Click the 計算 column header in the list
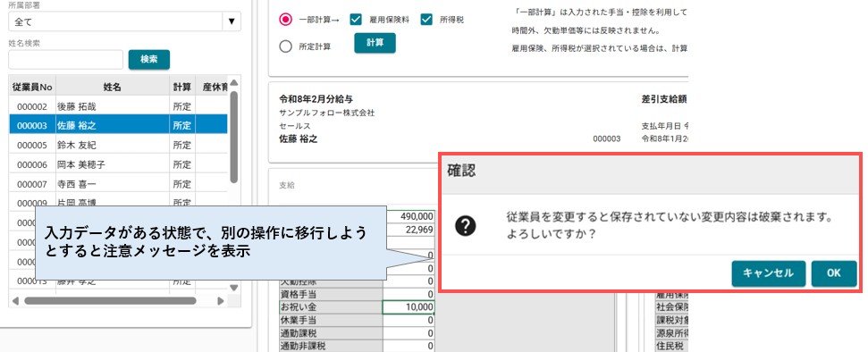868x352 pixels. pos(182,87)
